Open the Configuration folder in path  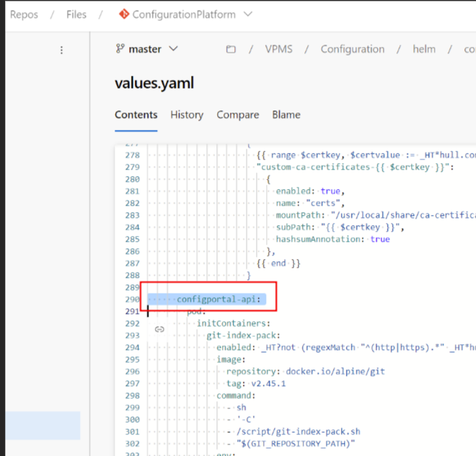pyautogui.click(x=352, y=49)
